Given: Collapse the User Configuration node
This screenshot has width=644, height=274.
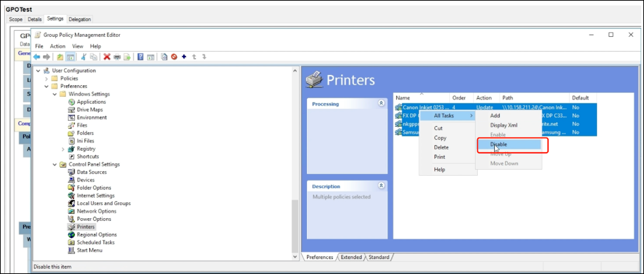Looking at the screenshot, I should tap(38, 71).
